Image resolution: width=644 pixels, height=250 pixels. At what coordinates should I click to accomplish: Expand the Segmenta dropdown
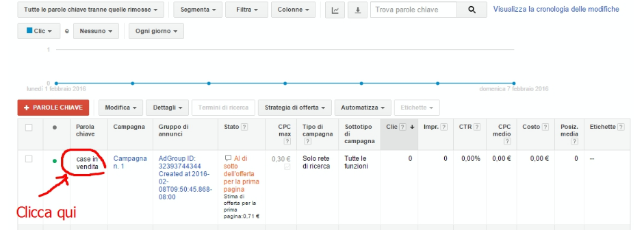point(198,10)
